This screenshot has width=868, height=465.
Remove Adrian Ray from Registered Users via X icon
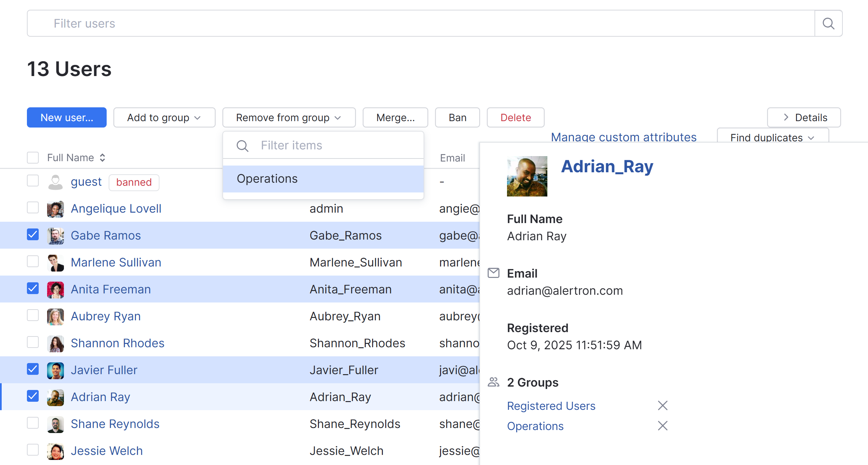[x=662, y=405]
